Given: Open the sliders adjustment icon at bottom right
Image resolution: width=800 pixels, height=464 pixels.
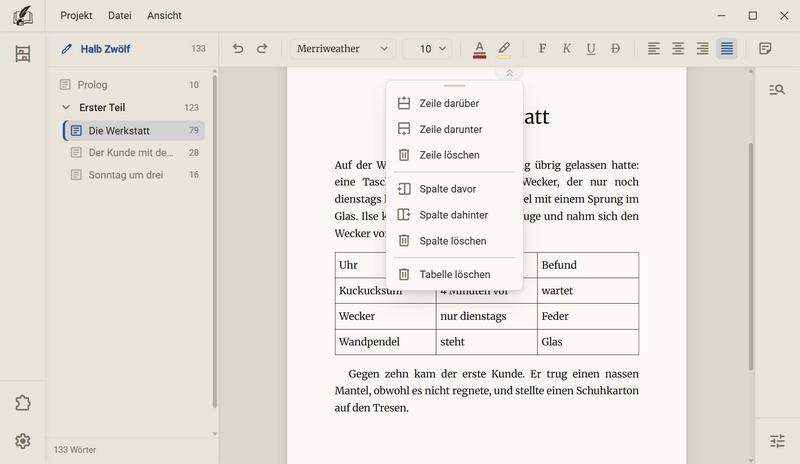Looking at the screenshot, I should pos(777,441).
